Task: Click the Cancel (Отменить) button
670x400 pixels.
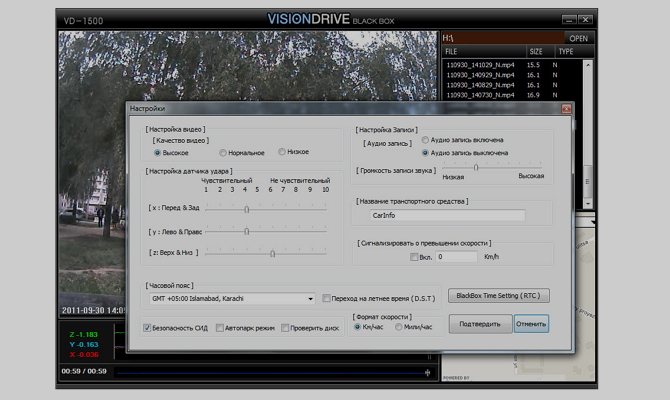Action: pos(531,324)
